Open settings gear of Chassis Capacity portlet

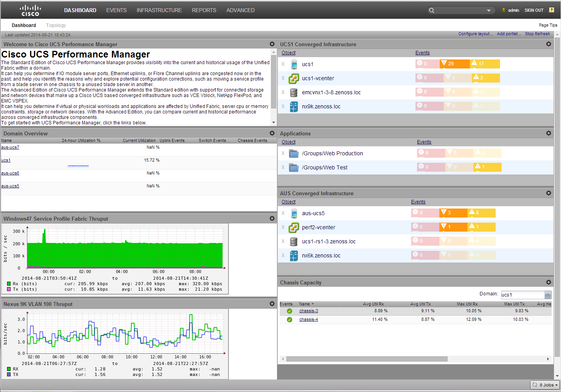pyautogui.click(x=548, y=282)
